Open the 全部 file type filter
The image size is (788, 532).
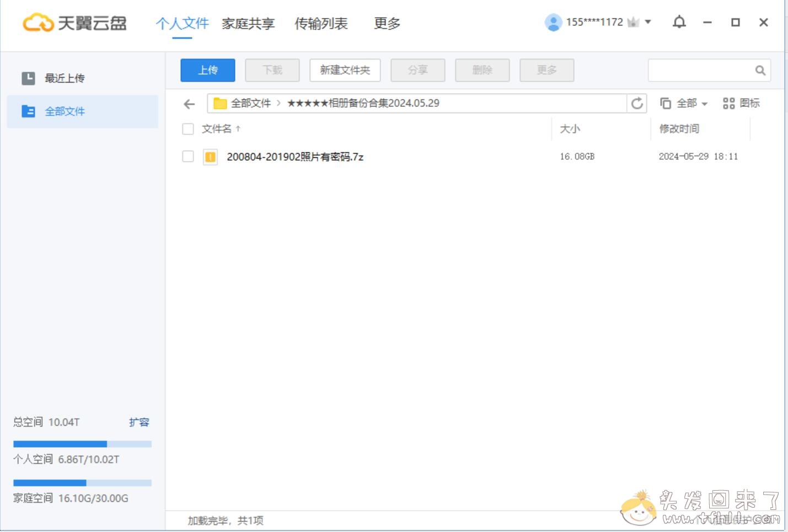684,103
